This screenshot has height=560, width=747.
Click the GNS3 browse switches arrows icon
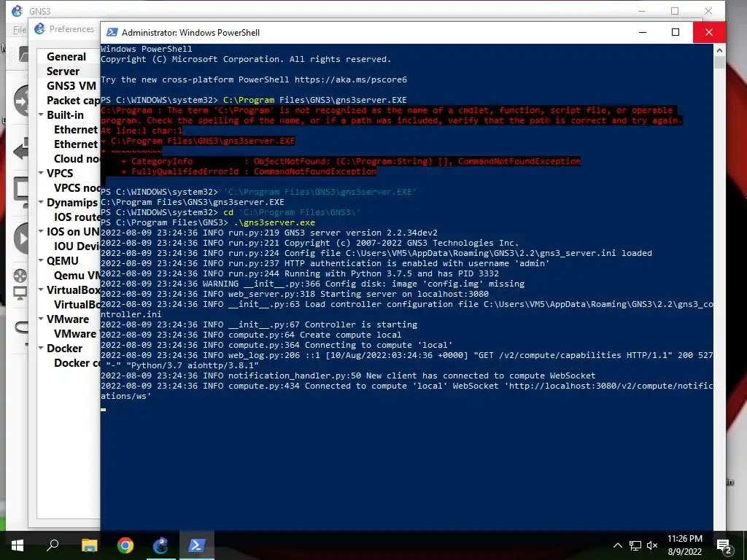(22, 149)
